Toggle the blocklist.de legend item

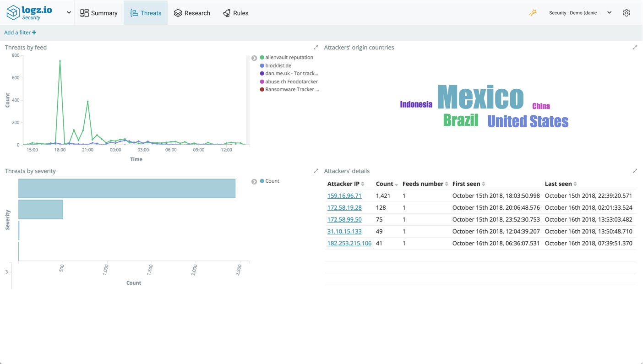pyautogui.click(x=275, y=65)
